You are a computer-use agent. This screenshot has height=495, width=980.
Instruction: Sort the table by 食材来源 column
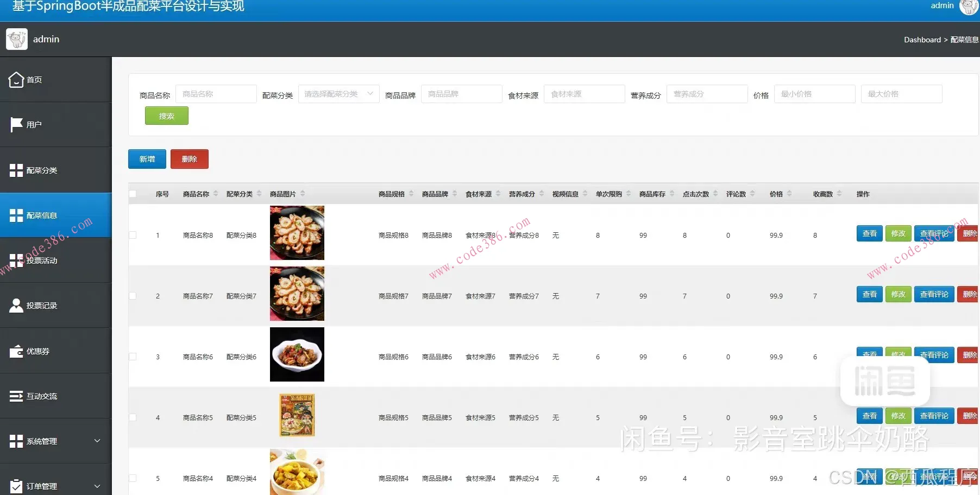498,194
